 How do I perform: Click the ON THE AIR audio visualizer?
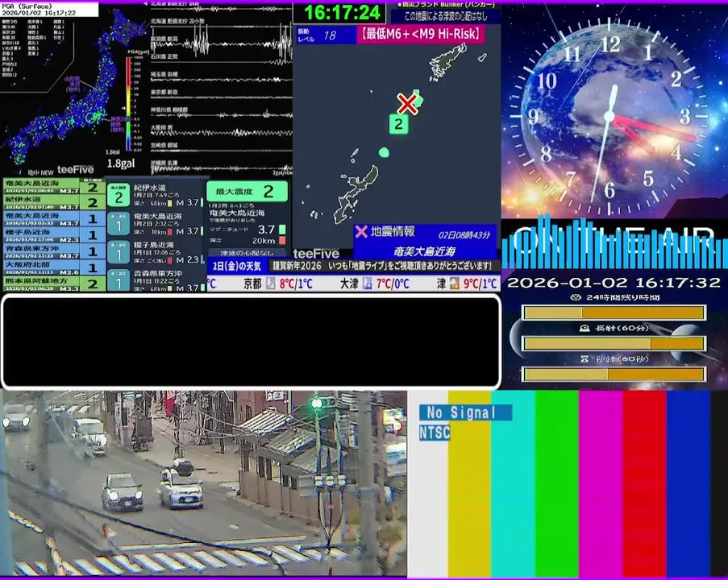pyautogui.click(x=614, y=242)
